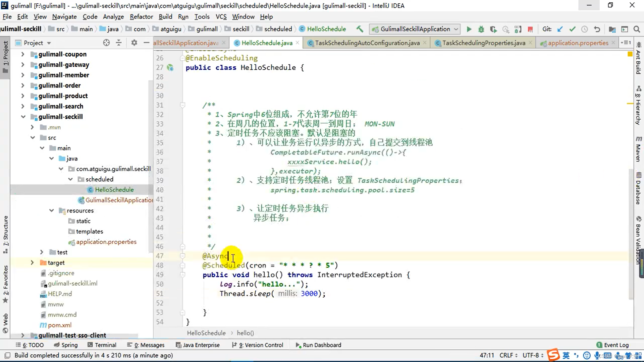
Task: Click Git update project arrow icon
Action: (x=560, y=29)
